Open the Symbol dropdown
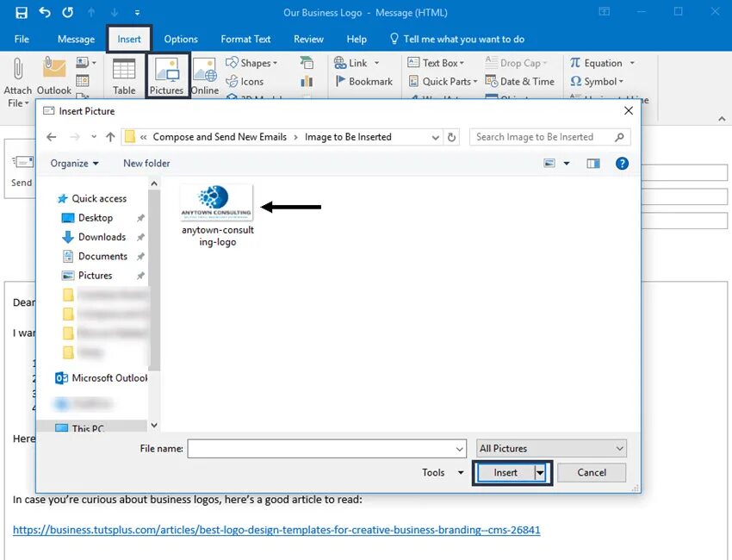The image size is (732, 560). (597, 81)
